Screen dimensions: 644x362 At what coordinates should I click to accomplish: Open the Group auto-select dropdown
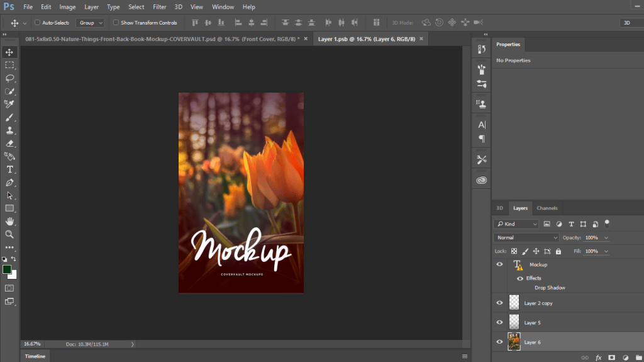click(x=90, y=23)
